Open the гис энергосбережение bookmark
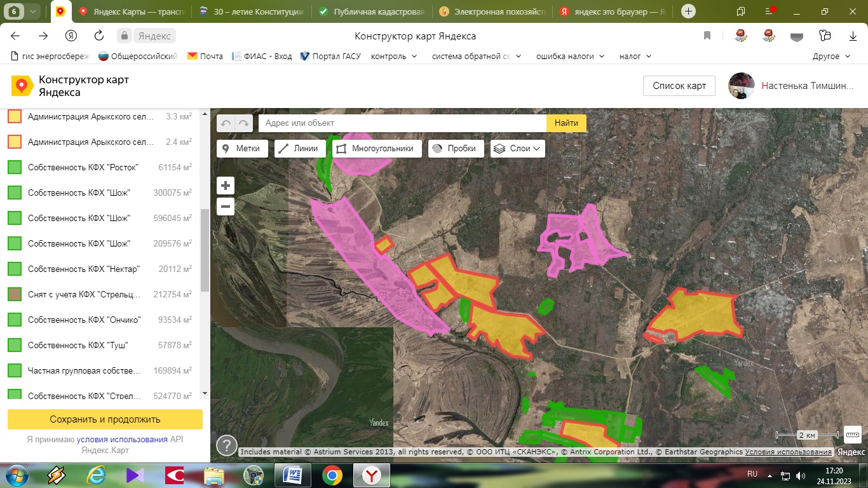 pyautogui.click(x=50, y=56)
